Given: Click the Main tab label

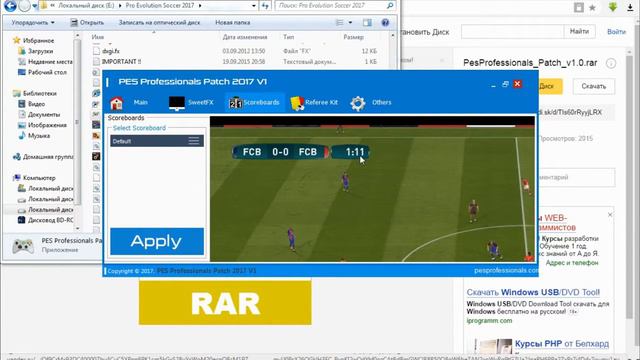Looking at the screenshot, I should click(140, 102).
